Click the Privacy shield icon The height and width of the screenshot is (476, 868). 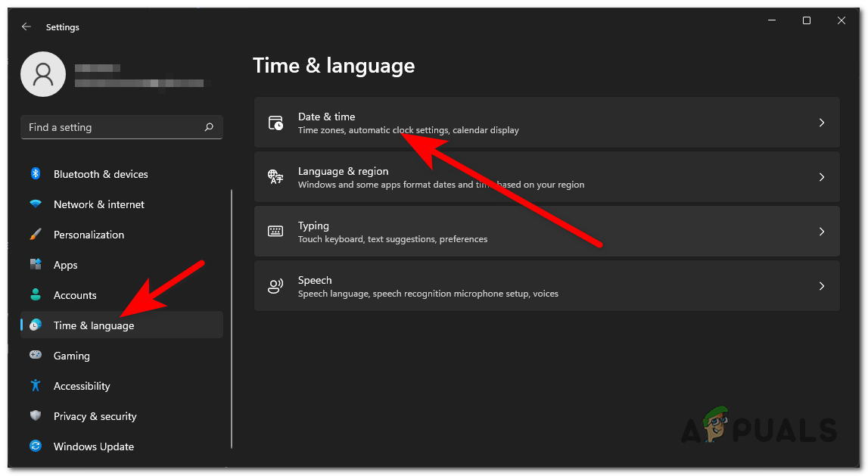point(36,415)
